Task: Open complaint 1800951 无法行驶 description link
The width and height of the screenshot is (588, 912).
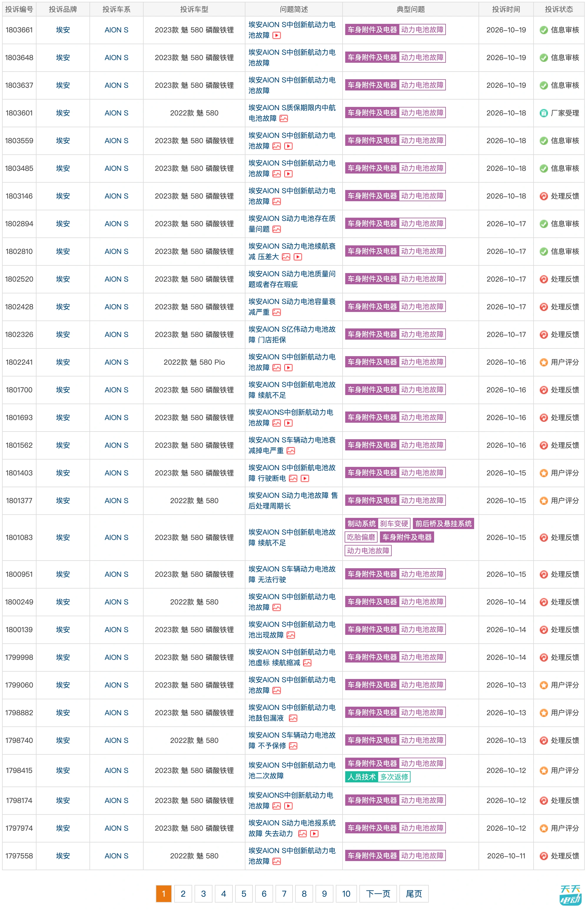Action: 292,574
